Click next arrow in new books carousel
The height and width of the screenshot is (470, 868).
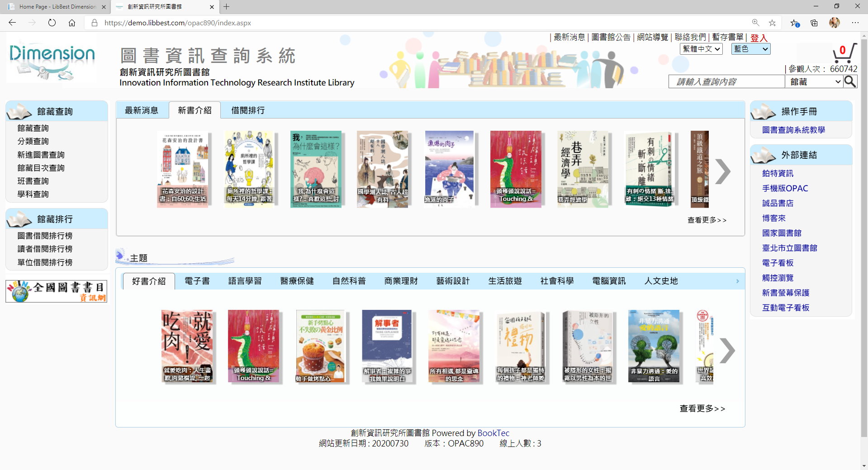723,171
